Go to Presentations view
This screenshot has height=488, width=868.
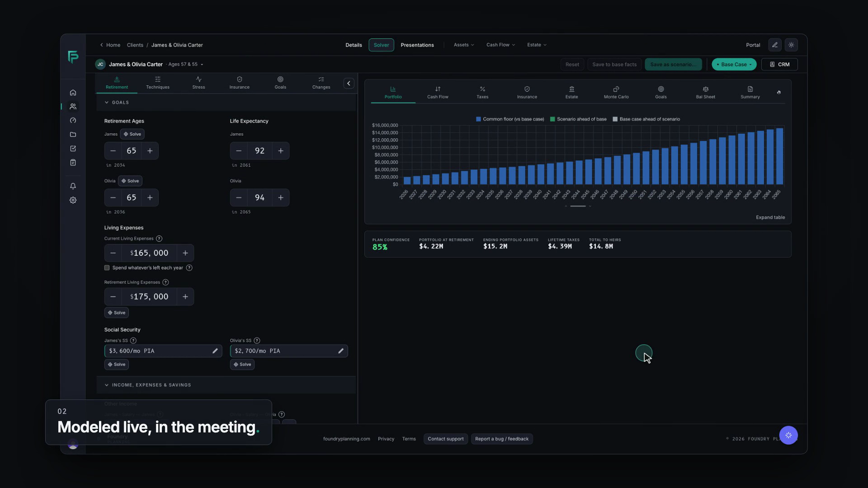pos(417,45)
